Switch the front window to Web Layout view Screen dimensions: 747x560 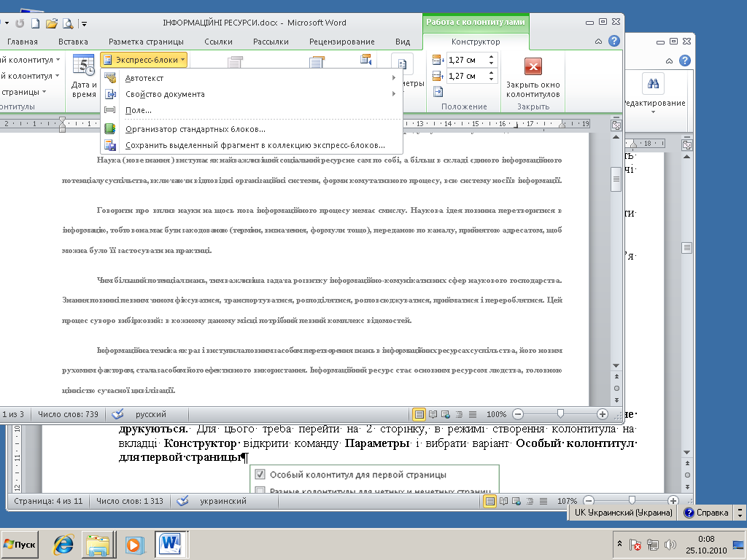click(446, 414)
